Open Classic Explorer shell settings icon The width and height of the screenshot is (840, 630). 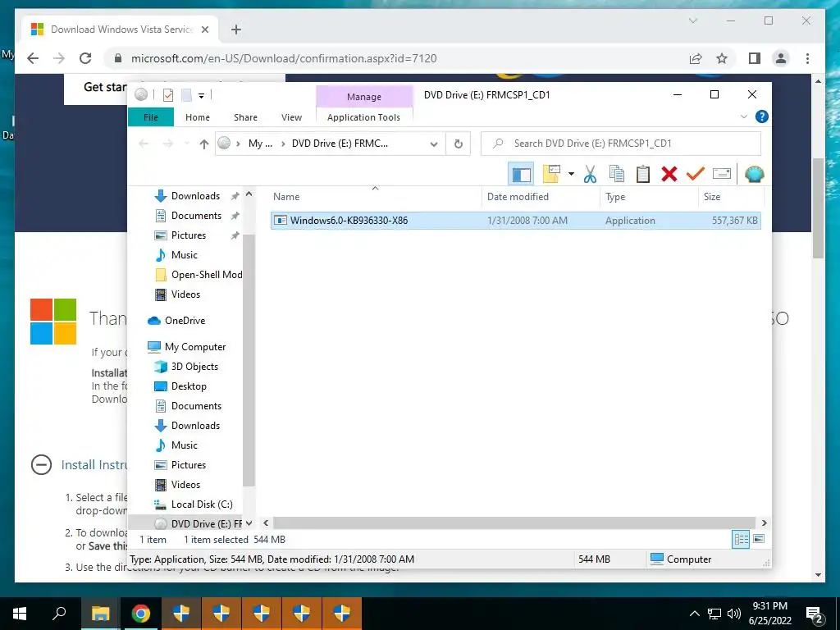[x=755, y=174]
